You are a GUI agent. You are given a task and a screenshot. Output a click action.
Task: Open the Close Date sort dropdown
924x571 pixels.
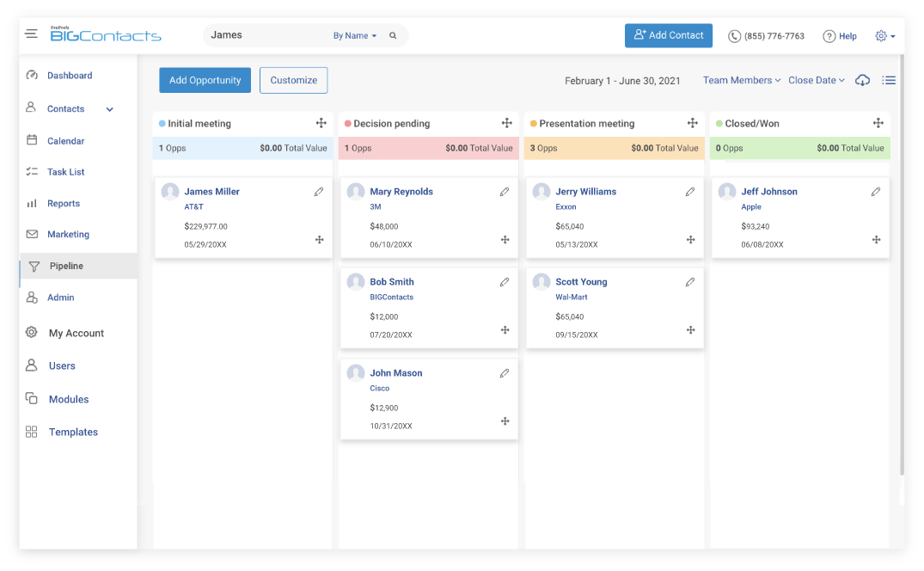(x=814, y=79)
